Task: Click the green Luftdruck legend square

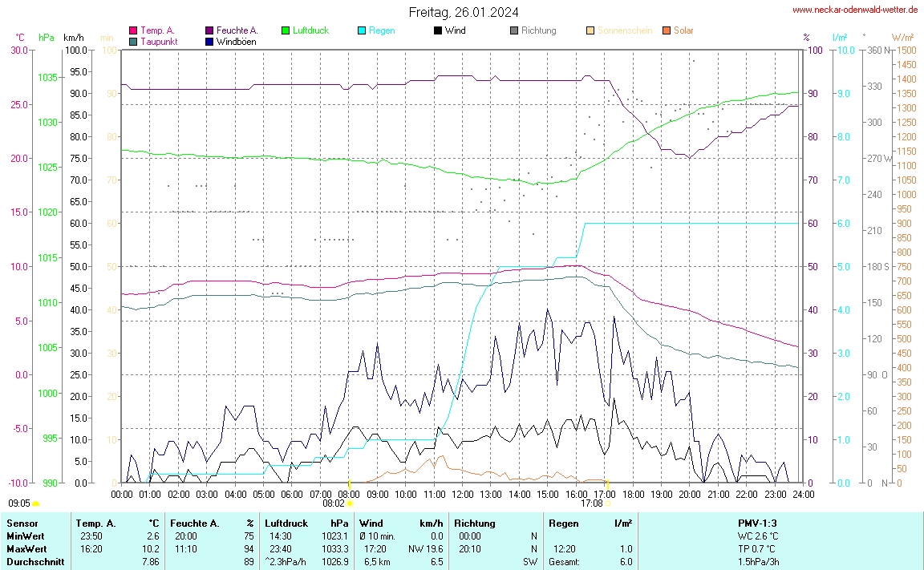Action: (x=286, y=30)
